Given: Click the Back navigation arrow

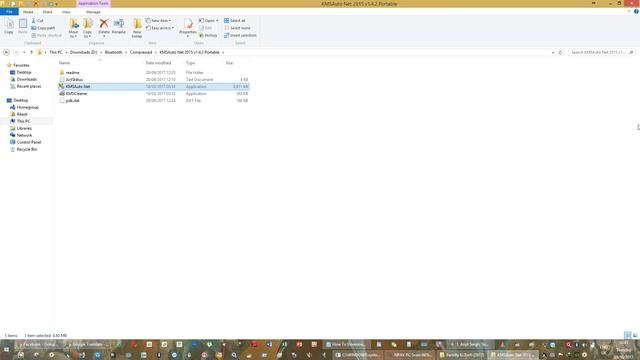Looking at the screenshot, I should [x=6, y=52].
